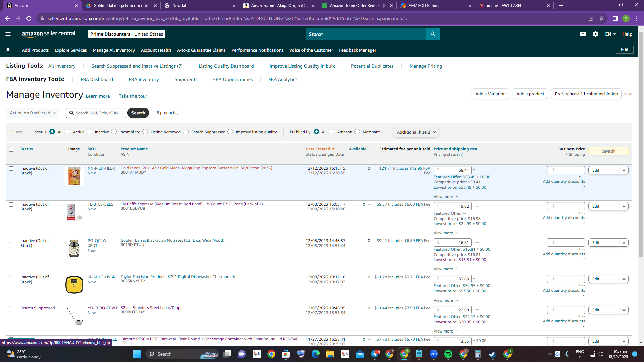Open the Action on 0 selected dropdown
Viewport: 644px width, 362px height.
[x=33, y=113]
